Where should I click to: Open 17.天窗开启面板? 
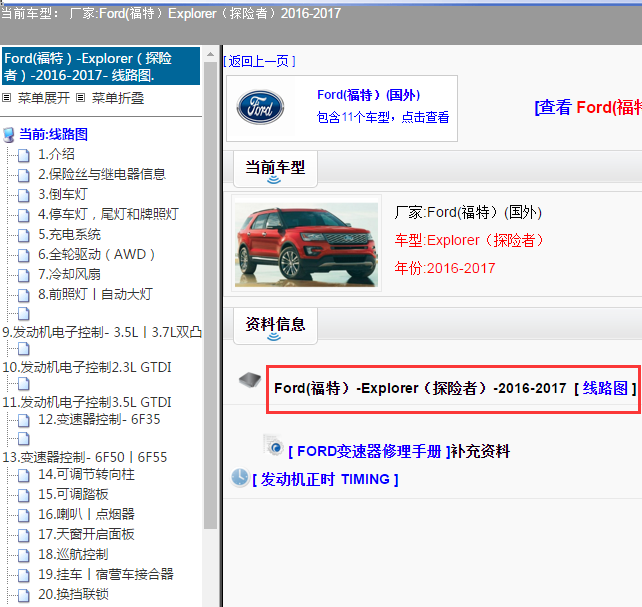[x=86, y=535]
